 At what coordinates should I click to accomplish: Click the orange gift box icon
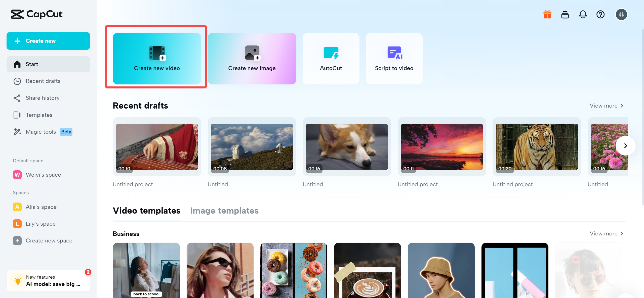(x=547, y=15)
